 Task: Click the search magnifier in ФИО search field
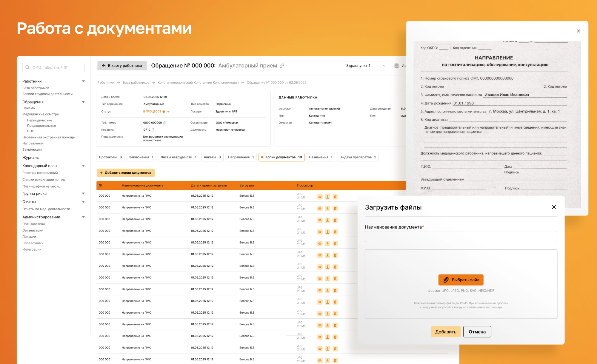pos(27,67)
